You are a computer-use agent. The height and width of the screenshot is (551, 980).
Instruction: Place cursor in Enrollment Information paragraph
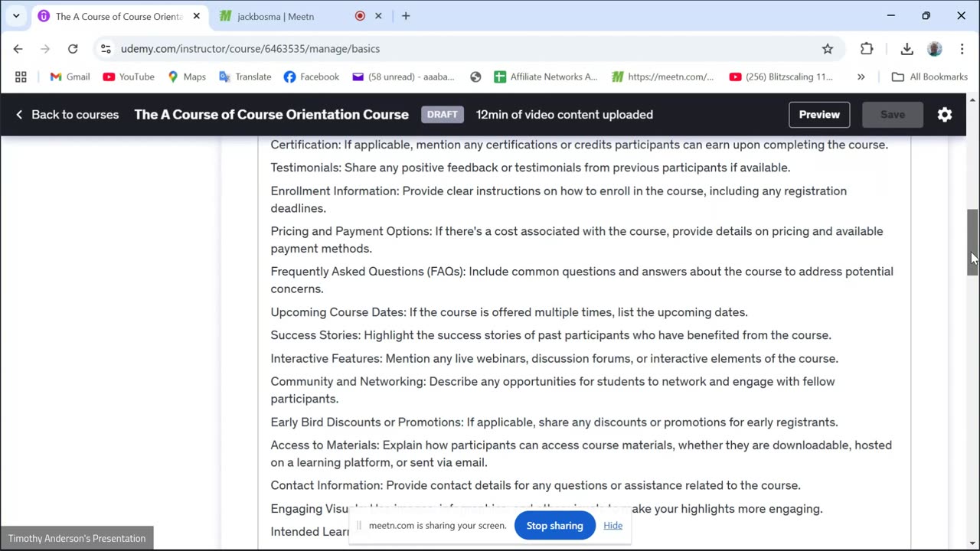tap(559, 200)
